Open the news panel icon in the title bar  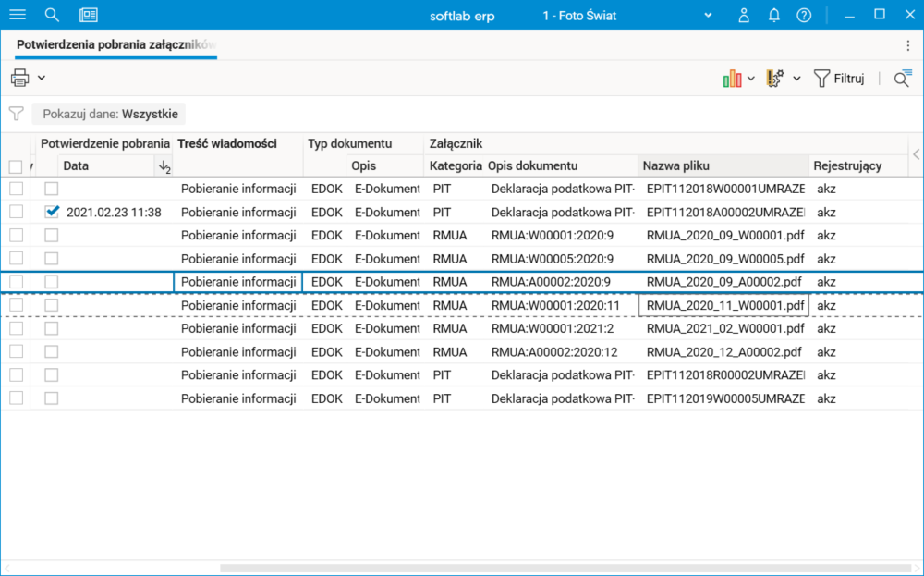click(89, 15)
